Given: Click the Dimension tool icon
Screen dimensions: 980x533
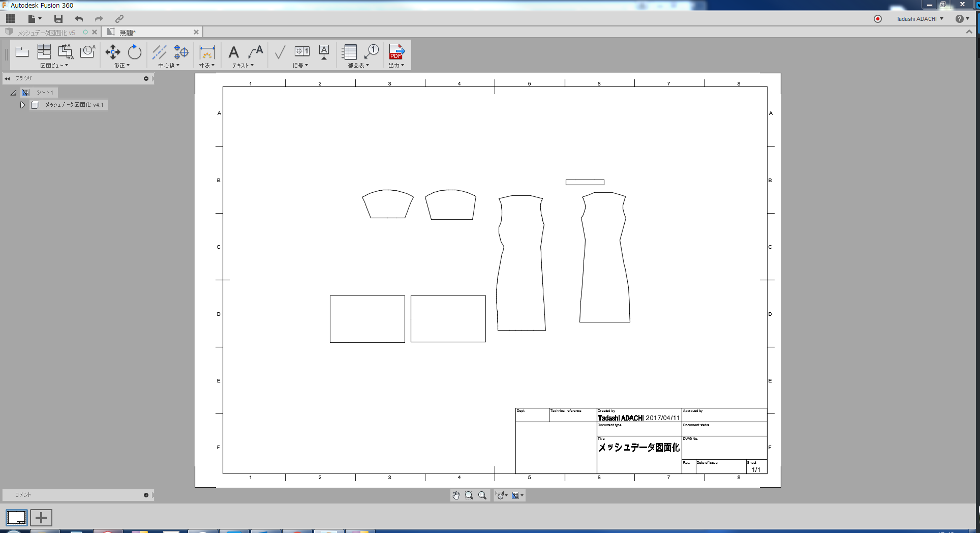Looking at the screenshot, I should (207, 52).
